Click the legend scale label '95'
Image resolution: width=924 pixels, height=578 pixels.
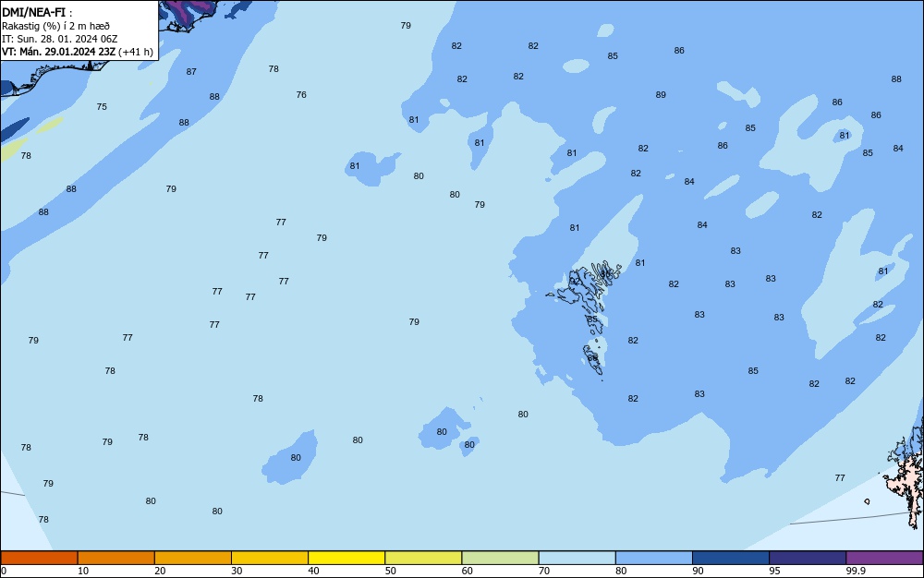tap(774, 571)
